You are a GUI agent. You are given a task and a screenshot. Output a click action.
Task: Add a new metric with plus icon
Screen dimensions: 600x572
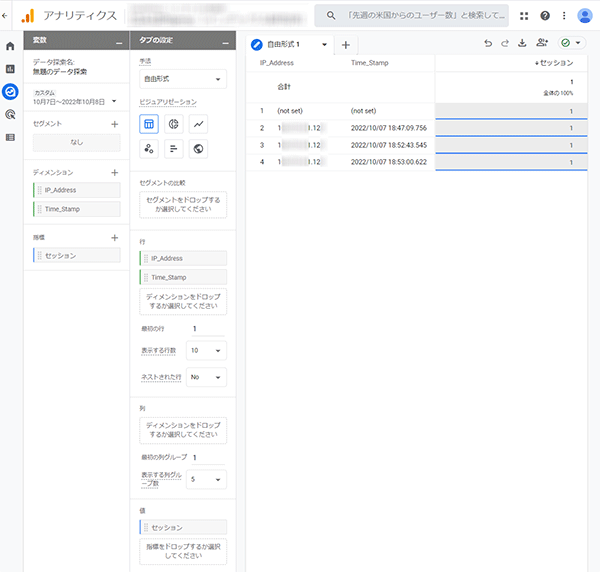click(114, 238)
